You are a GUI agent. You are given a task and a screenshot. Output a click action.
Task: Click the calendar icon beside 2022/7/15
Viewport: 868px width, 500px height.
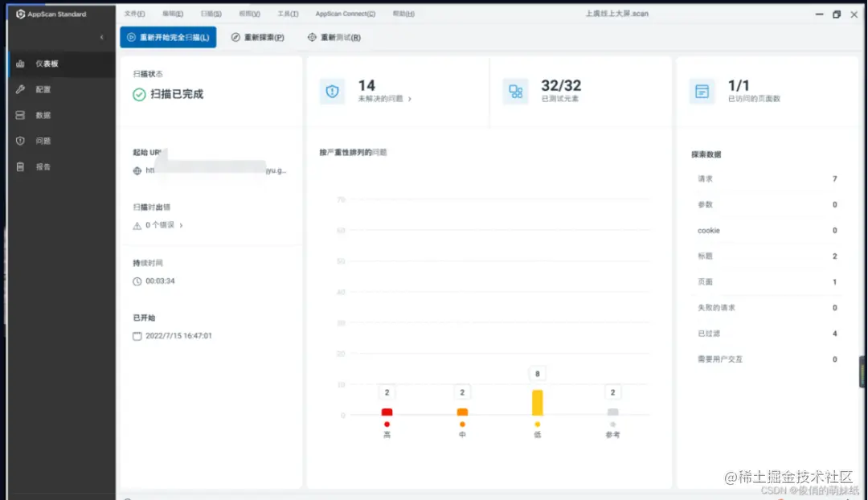137,336
